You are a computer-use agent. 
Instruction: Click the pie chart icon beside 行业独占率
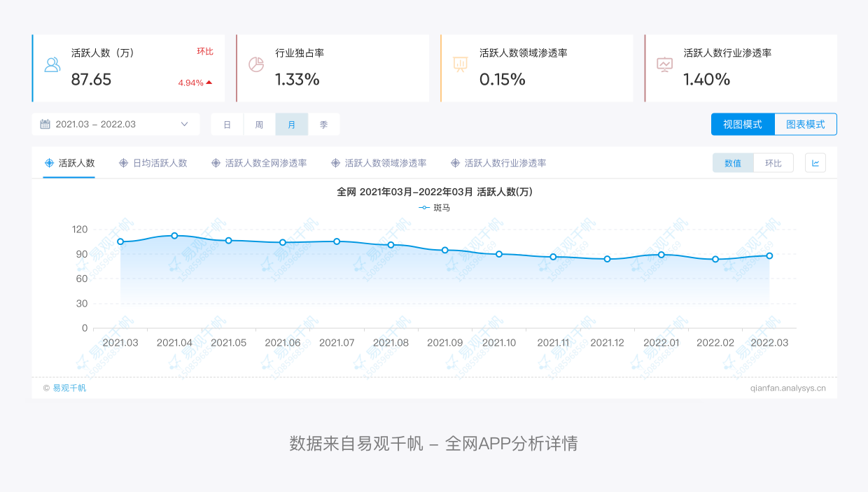pyautogui.click(x=256, y=64)
